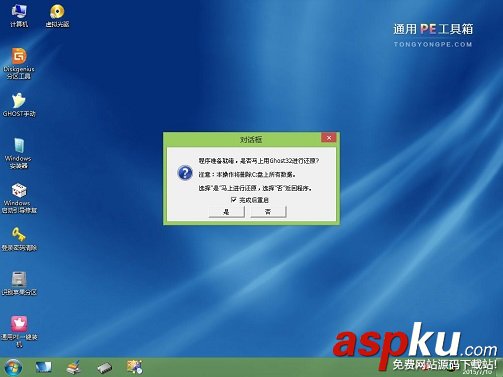Open the login password removal key icon

pos(19,239)
